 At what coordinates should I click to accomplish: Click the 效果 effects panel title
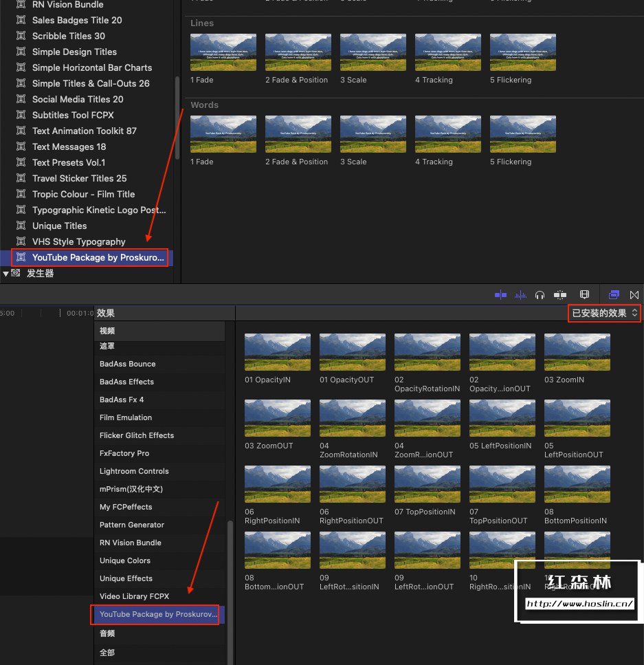coord(106,313)
